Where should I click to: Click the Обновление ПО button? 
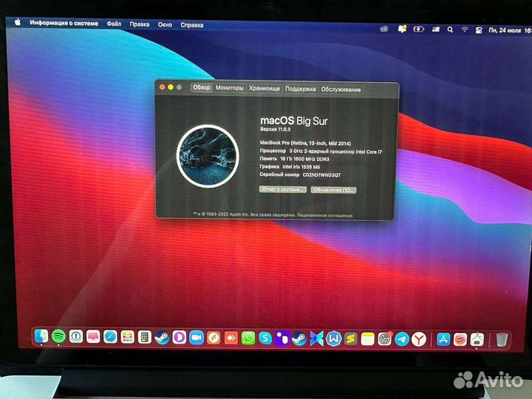pos(333,190)
